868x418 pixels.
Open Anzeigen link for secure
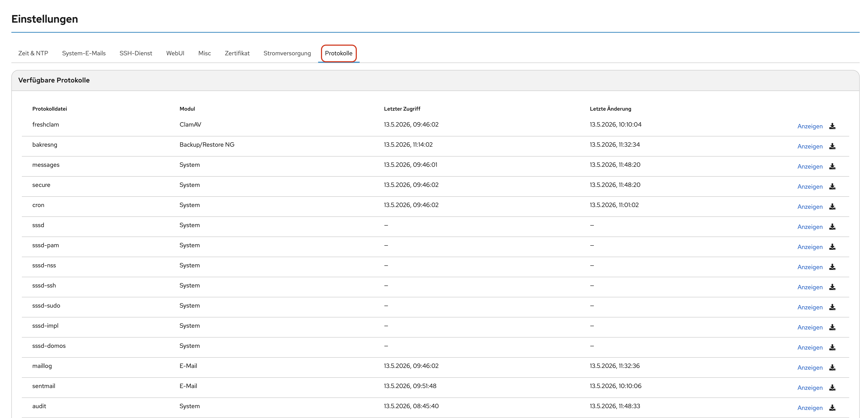(810, 187)
